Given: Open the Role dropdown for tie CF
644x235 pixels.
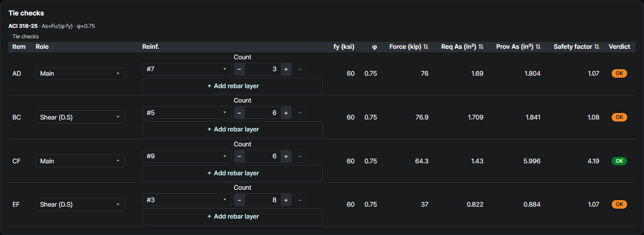Looking at the screenshot, I should (x=80, y=161).
